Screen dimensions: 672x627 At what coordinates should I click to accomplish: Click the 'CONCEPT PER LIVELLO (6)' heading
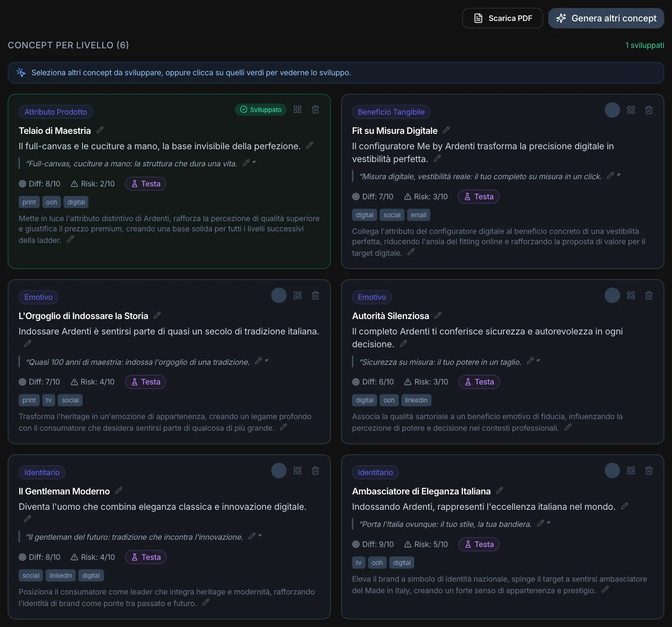[x=68, y=45]
